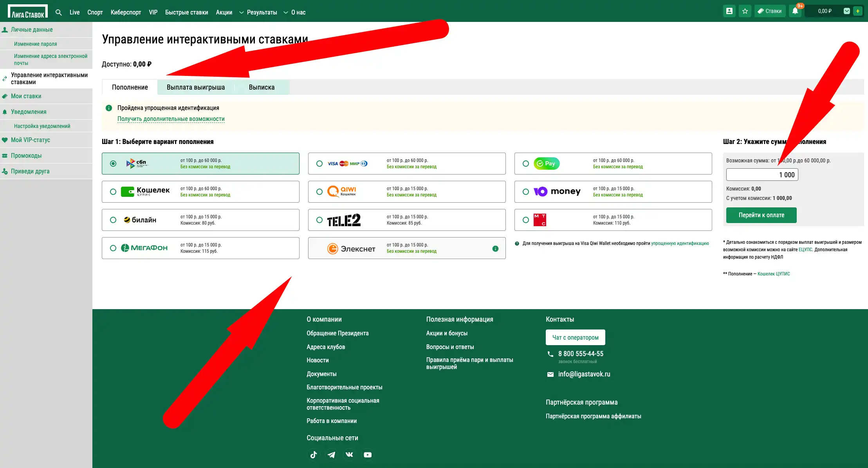Open Приведи друга sidebar item

pyautogui.click(x=46, y=171)
